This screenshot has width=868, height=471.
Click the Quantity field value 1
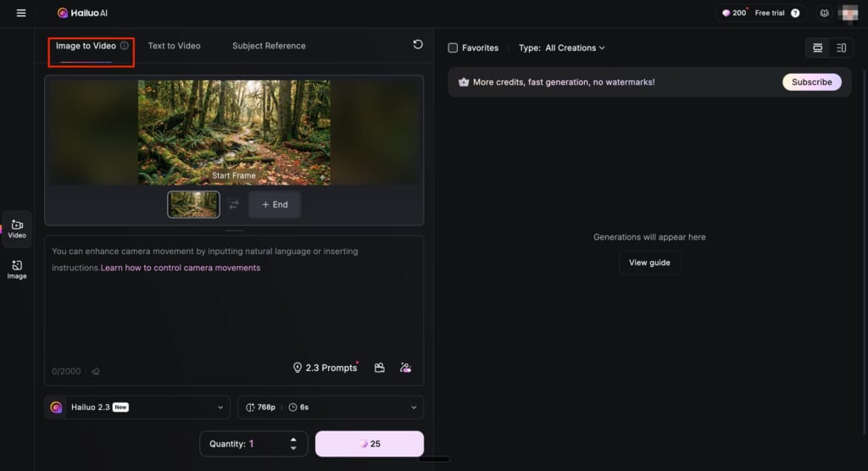(251, 444)
